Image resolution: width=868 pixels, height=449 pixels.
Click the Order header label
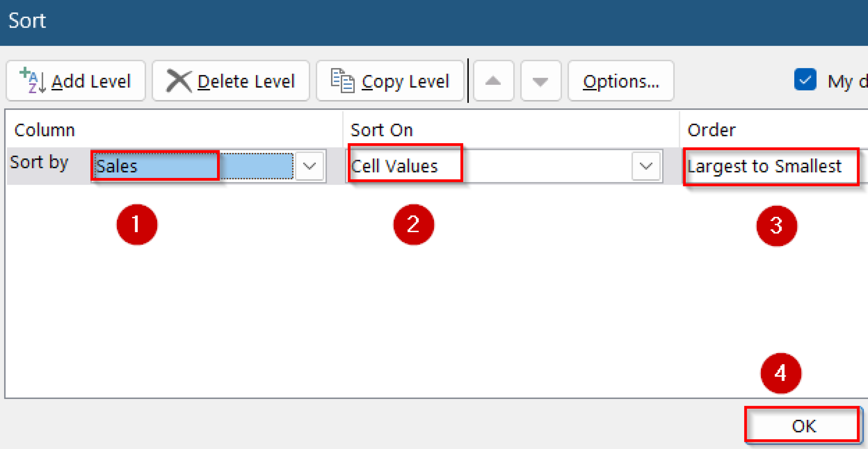711,130
